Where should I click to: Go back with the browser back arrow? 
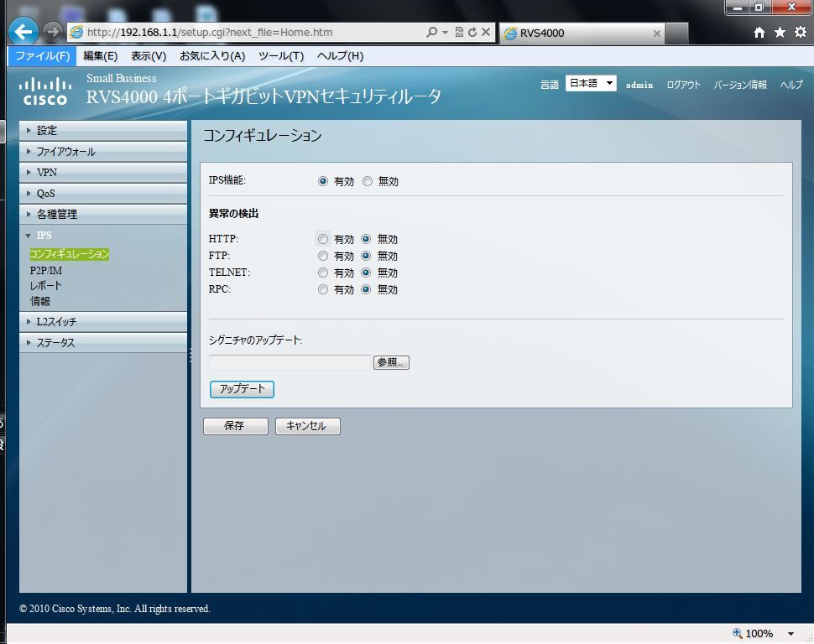coord(23,32)
